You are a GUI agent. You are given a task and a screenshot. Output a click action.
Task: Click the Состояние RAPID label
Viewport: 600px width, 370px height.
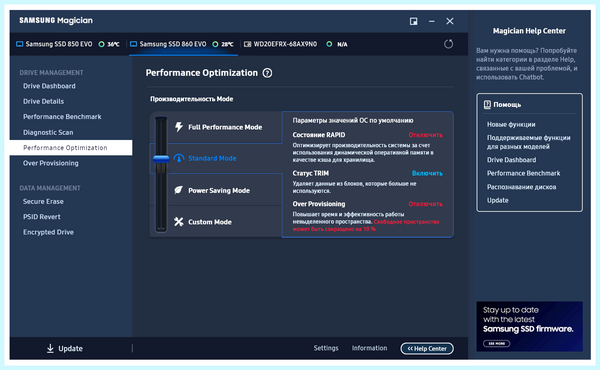(x=319, y=135)
